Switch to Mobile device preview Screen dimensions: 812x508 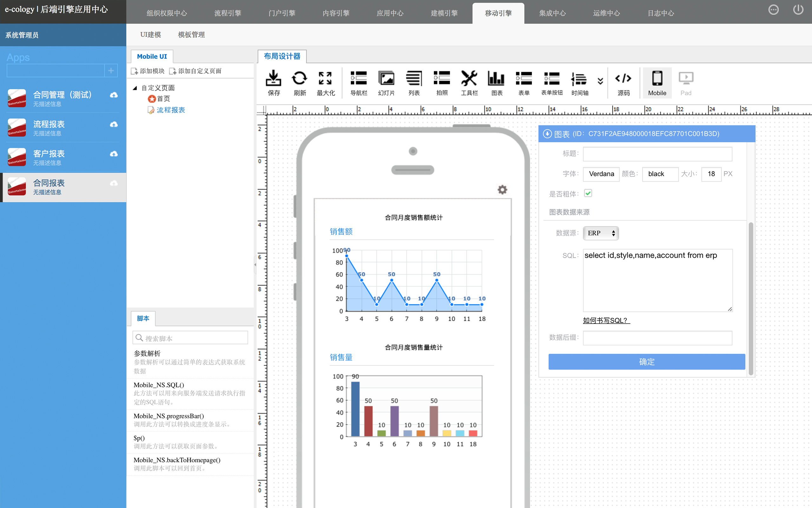[657, 83]
